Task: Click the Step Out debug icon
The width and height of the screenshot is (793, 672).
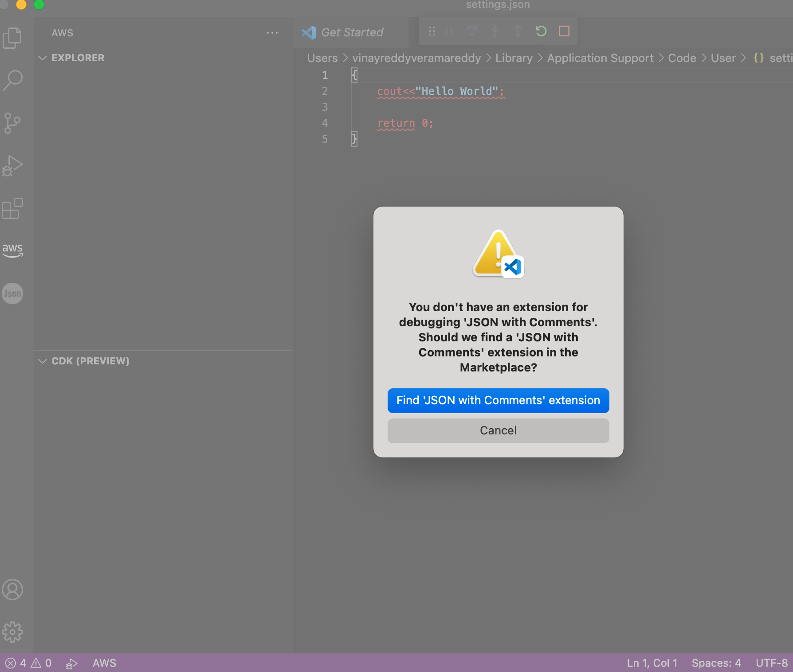Action: click(518, 31)
